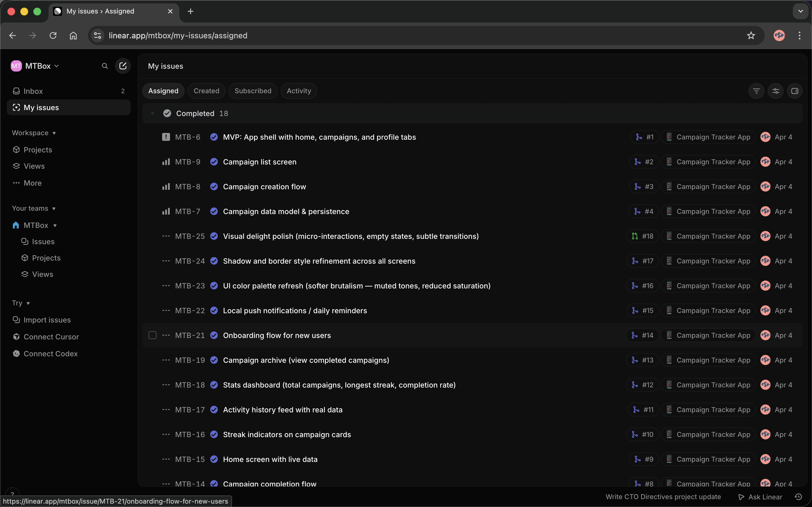This screenshot has width=812, height=507.
Task: Open display options with the sliders icon
Action: pyautogui.click(x=775, y=90)
